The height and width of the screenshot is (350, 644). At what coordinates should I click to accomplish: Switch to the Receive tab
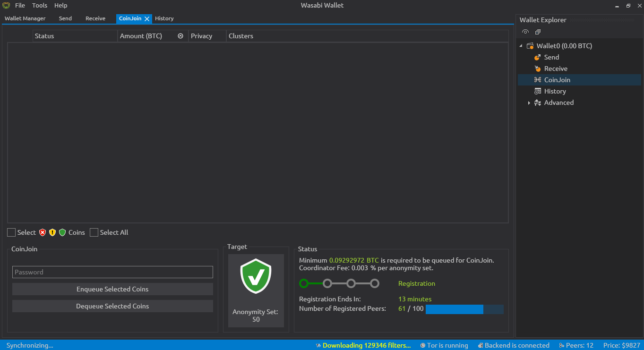(x=95, y=18)
